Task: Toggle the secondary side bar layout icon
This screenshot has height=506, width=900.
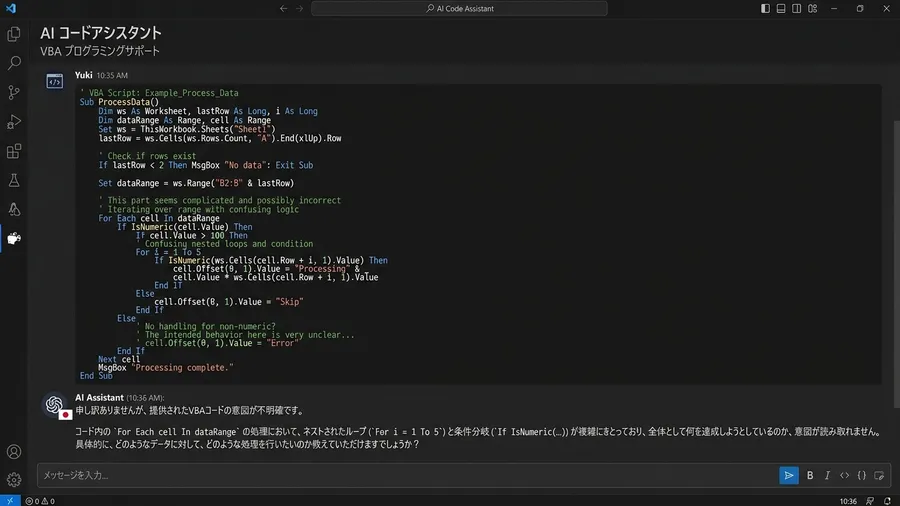Action: 797,8
